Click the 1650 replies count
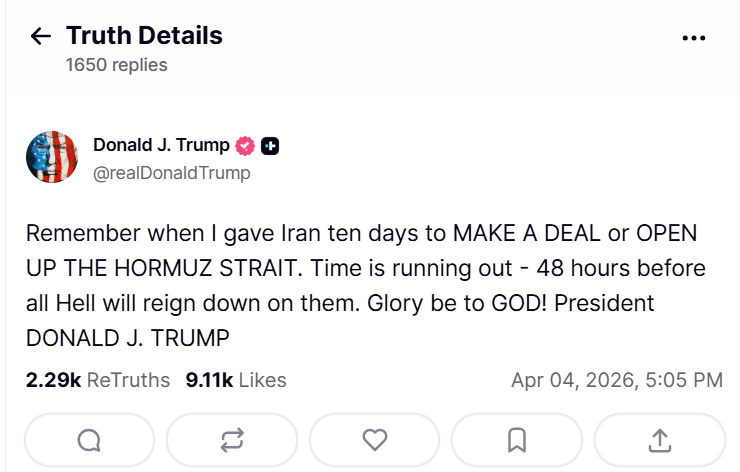Screen dimensions: 740x472 click(116, 65)
